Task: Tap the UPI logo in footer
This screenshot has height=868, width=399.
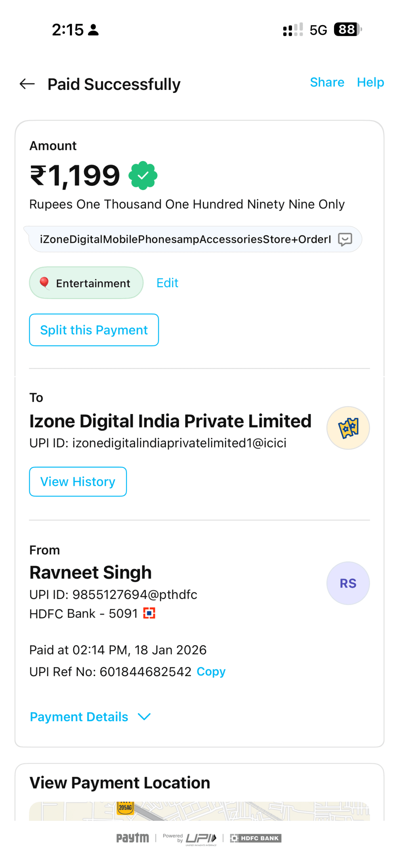Action: point(201,838)
